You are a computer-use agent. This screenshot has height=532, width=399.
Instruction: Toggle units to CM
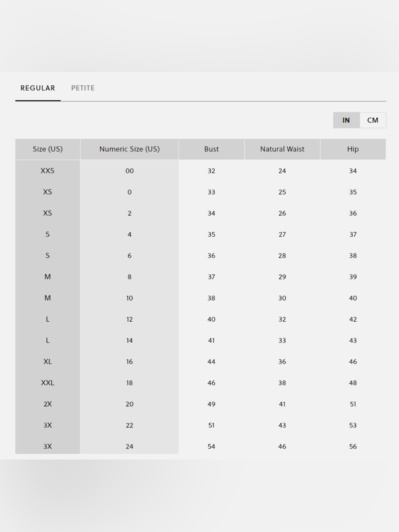click(x=373, y=120)
